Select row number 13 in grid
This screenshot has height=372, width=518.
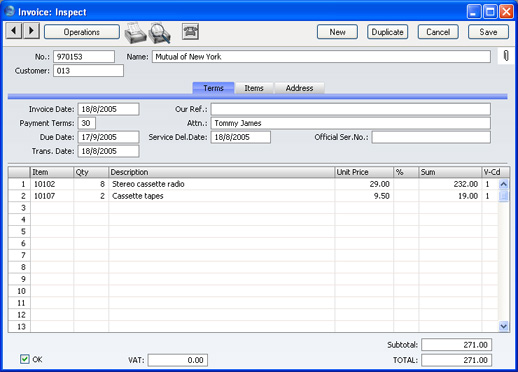click(19, 326)
